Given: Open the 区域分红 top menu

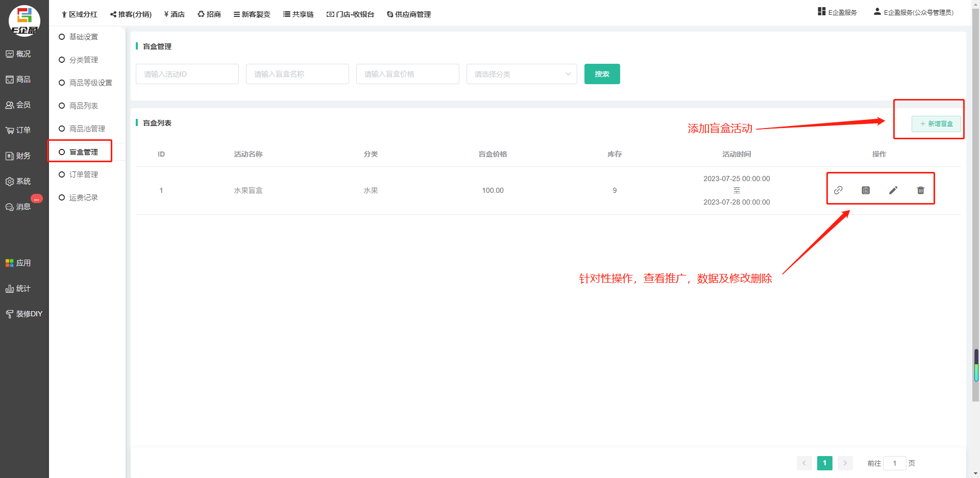Looking at the screenshot, I should [79, 14].
